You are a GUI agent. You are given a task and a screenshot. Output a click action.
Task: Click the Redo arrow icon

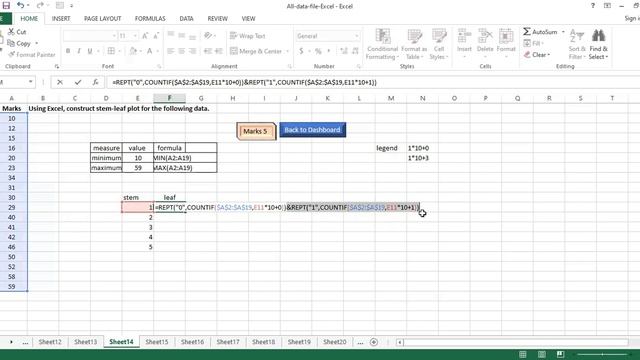(40, 5)
